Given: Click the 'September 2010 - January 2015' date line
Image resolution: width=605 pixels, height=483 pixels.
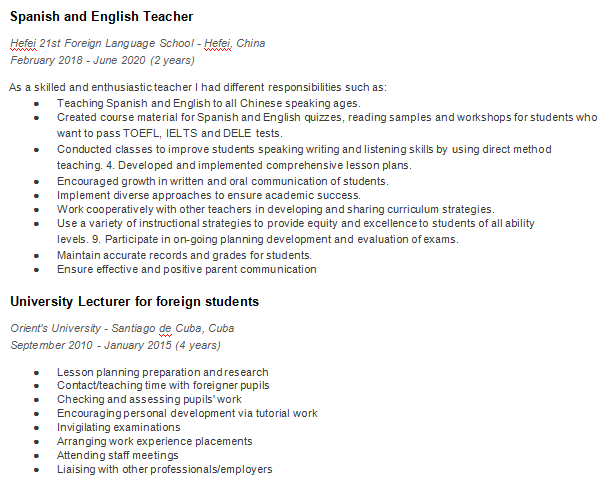Looking at the screenshot, I should pyautogui.click(x=115, y=345).
